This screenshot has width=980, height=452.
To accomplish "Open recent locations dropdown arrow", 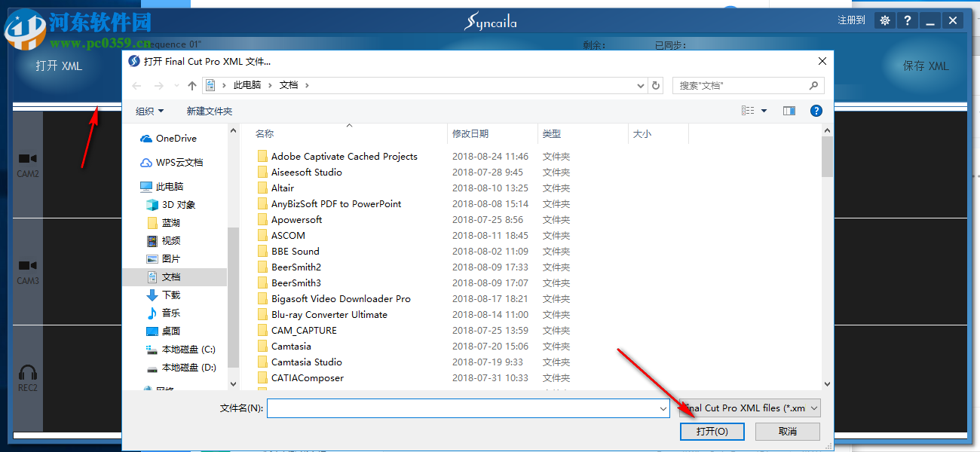I will click(176, 86).
